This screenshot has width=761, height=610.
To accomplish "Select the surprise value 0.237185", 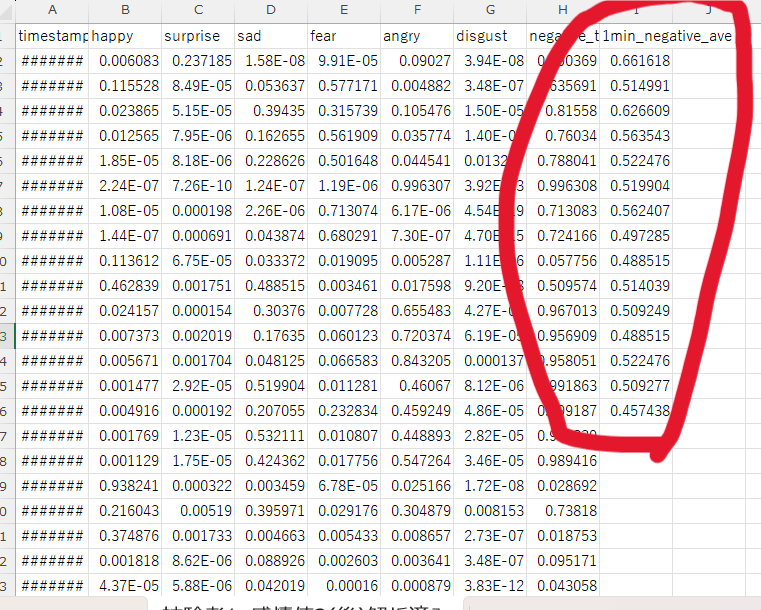I will [x=198, y=61].
